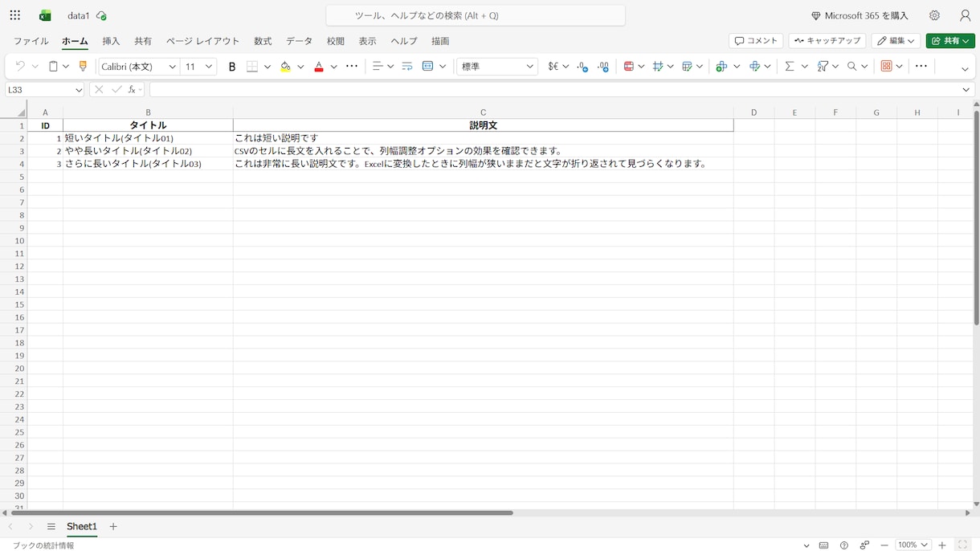Switch to the ページ レイアウト tab
Viewport: 980px width, 551px height.
pos(203,41)
